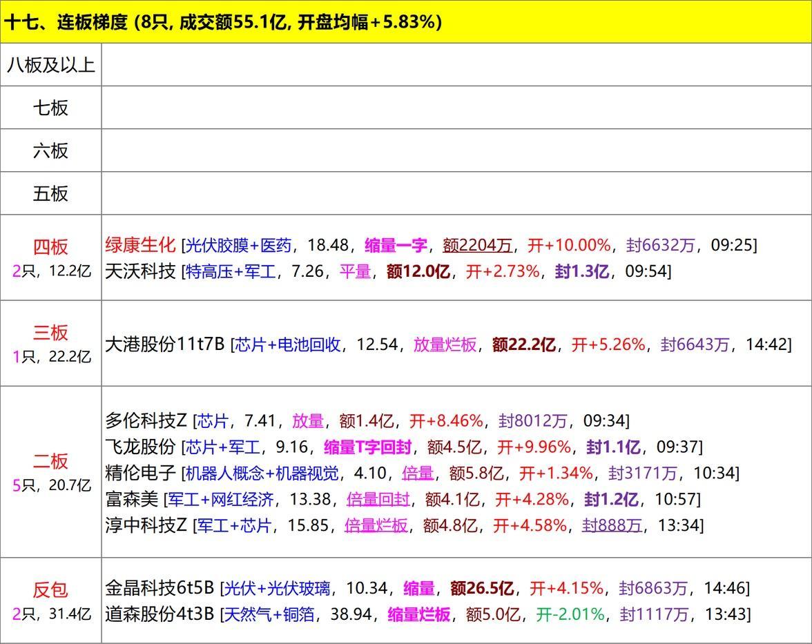Screen dimensions: 812x644
Task: Click 开+5.26% open value
Action: tap(608, 345)
